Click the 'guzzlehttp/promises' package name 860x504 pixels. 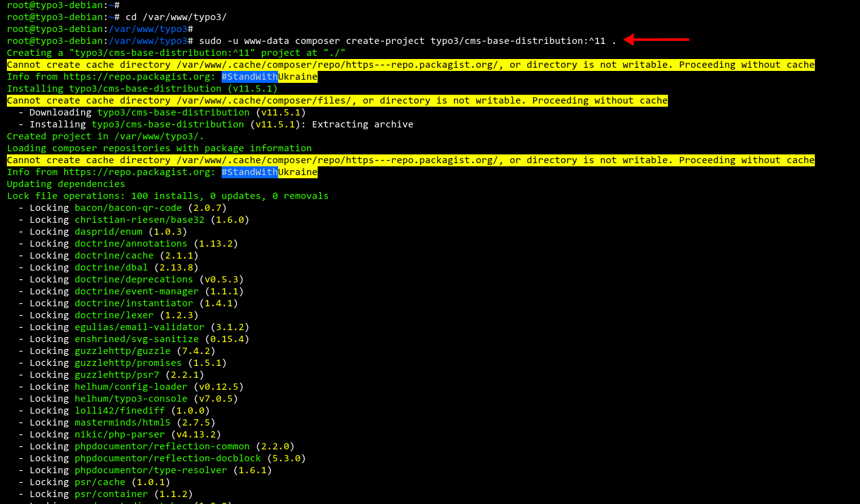128,363
